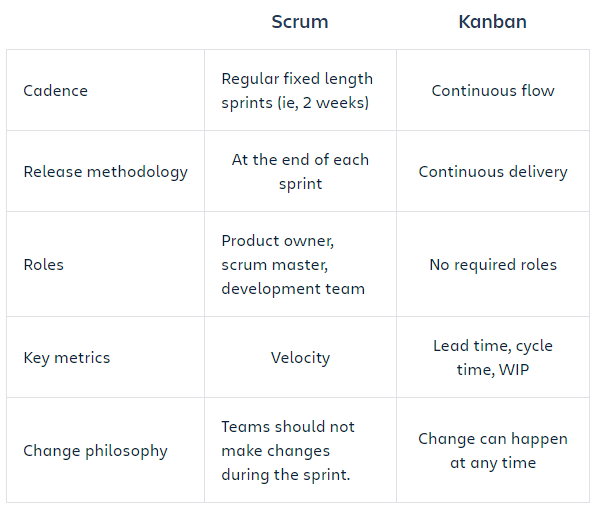Click the 'Continuous delivery' cell
This screenshot has height=511, width=595.
[493, 172]
